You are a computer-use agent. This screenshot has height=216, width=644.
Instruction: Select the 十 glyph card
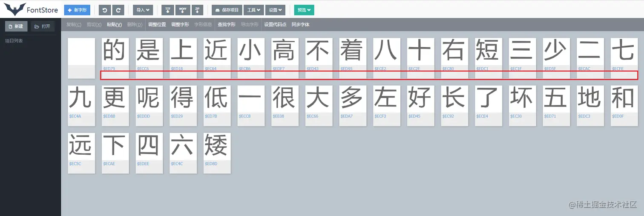point(421,58)
